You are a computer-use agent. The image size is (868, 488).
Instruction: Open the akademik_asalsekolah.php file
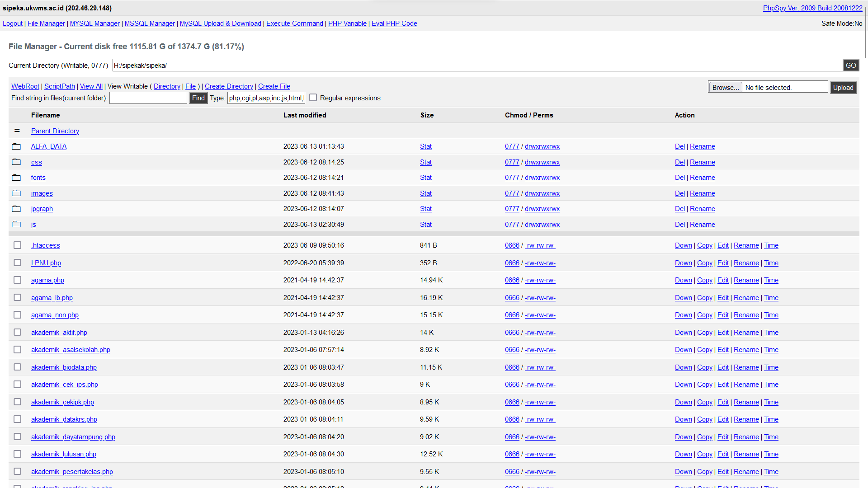71,350
